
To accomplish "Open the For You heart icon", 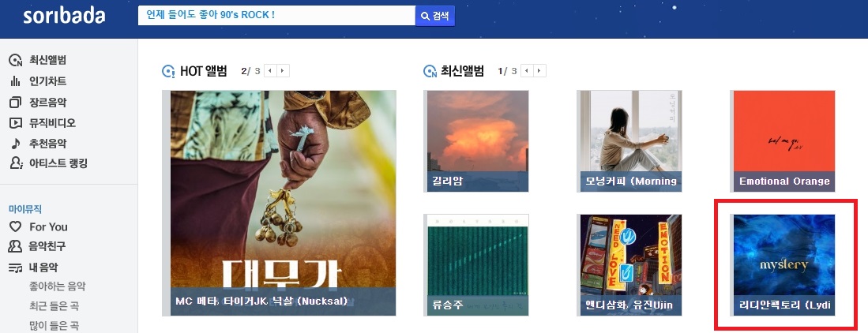I will 16,226.
